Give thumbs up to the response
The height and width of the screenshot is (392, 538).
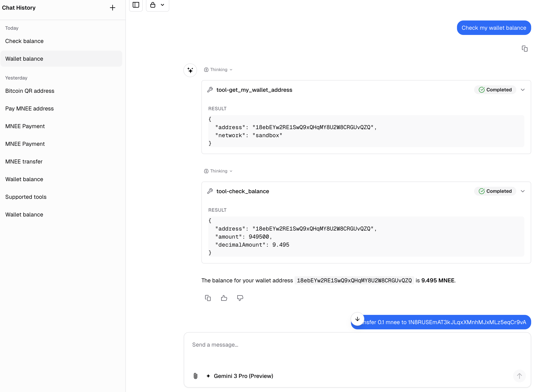(224, 298)
